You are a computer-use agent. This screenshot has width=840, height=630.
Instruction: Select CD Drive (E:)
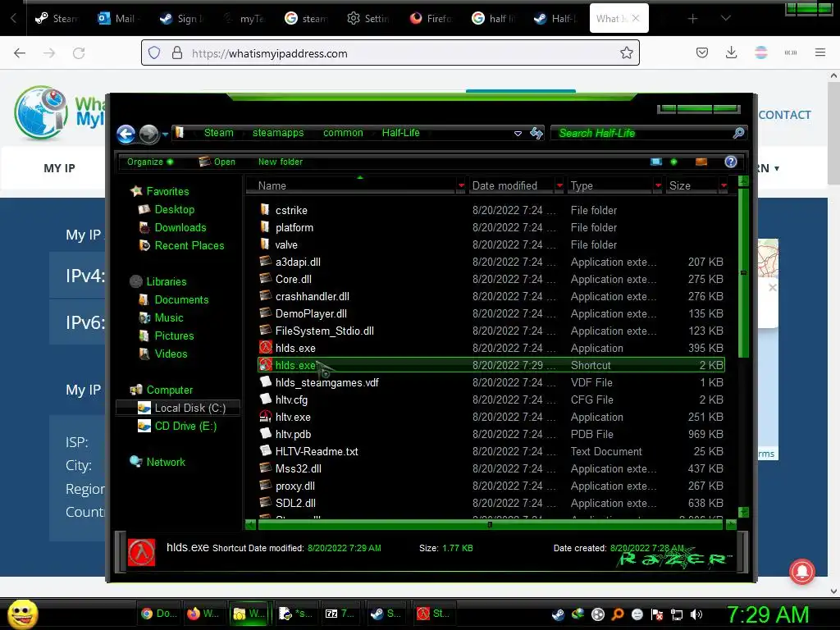pyautogui.click(x=185, y=427)
